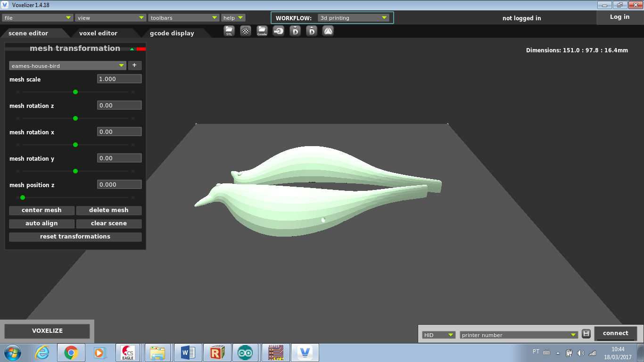Open EAGLE from the taskbar
Image resolution: width=644 pixels, height=362 pixels.
[x=127, y=353]
